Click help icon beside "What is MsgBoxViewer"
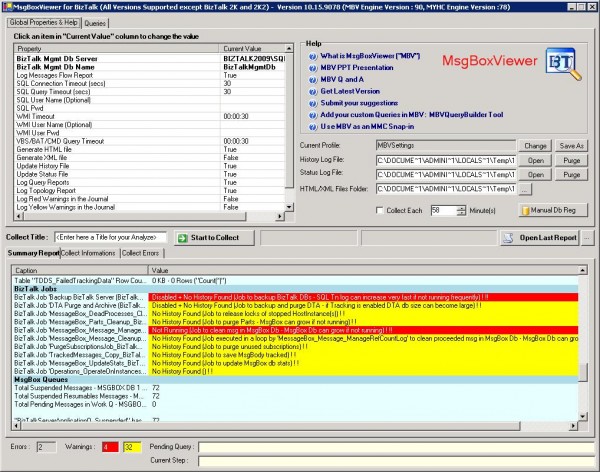The image size is (600, 472). pyautogui.click(x=313, y=56)
